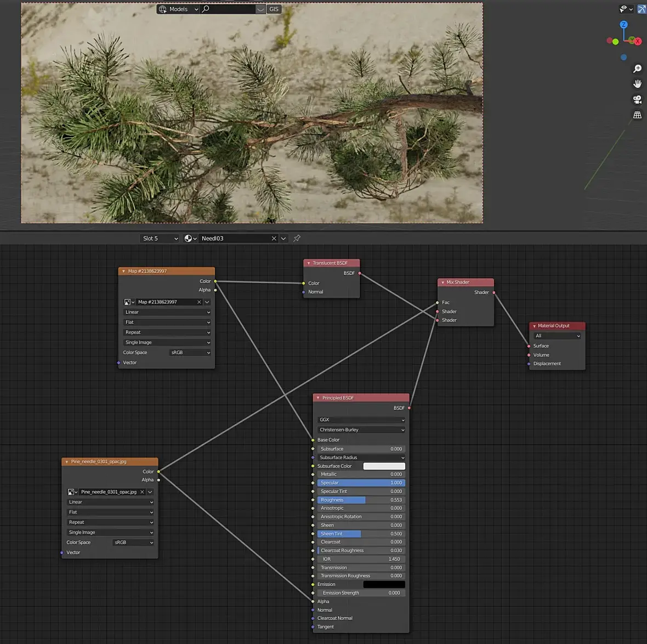Toggle the gizmo display button
This screenshot has height=644, width=647.
[642, 9]
